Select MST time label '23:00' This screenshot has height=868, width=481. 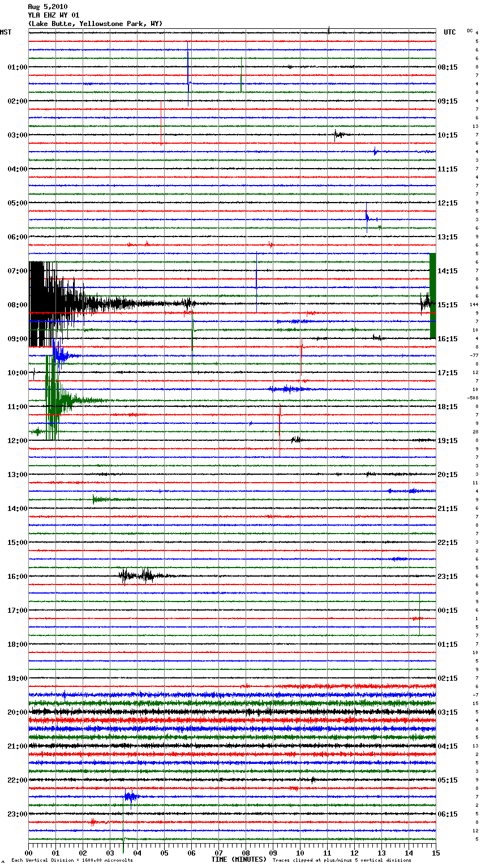(18, 814)
